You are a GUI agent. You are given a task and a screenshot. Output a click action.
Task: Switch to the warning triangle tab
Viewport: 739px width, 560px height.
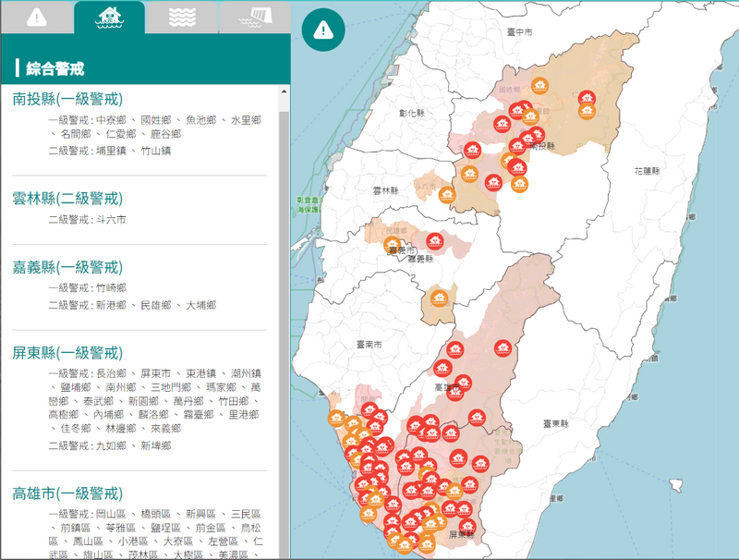coord(36,17)
